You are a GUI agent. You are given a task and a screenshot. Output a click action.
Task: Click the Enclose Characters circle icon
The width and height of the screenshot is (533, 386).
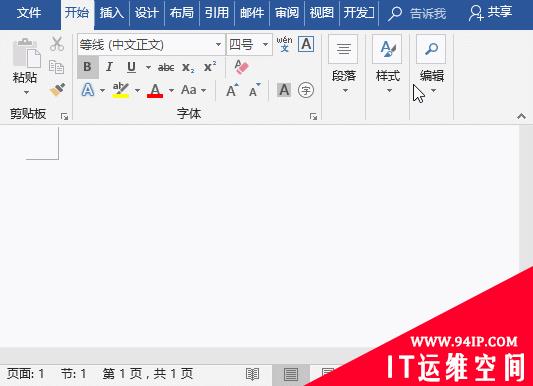(306, 90)
